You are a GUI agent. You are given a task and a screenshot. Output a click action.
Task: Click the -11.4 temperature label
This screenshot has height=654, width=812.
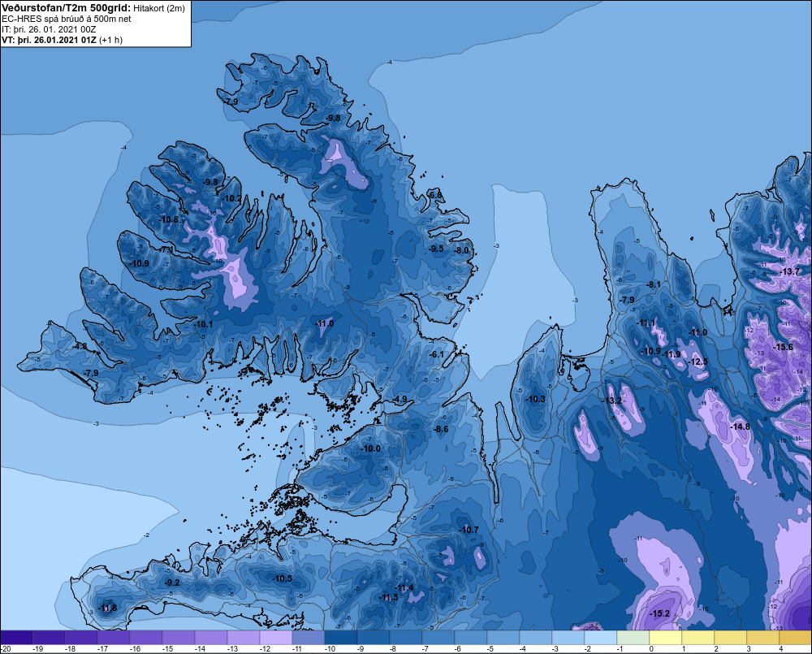coord(404,587)
